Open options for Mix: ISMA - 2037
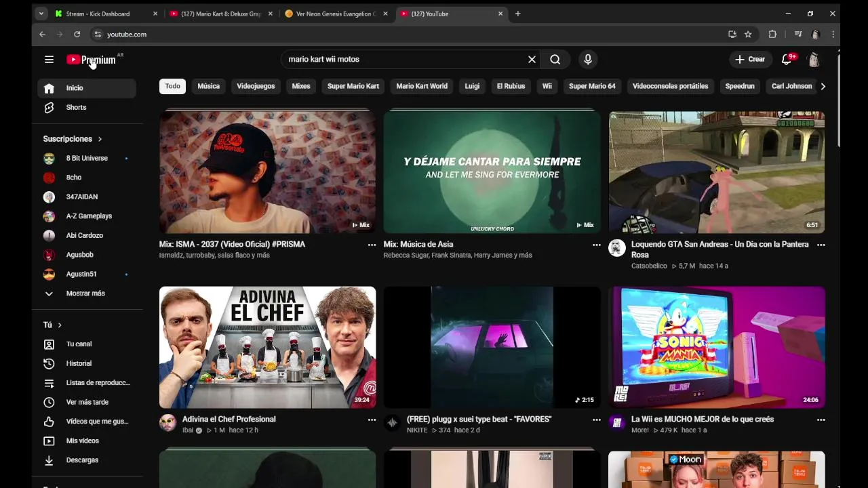Viewport: 868px width, 488px height. (372, 245)
